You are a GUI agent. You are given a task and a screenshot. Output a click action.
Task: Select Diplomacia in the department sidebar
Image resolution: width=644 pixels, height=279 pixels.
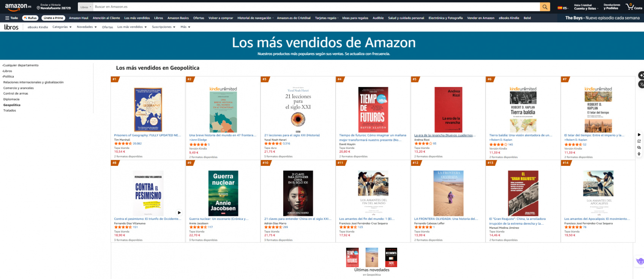[x=11, y=99]
